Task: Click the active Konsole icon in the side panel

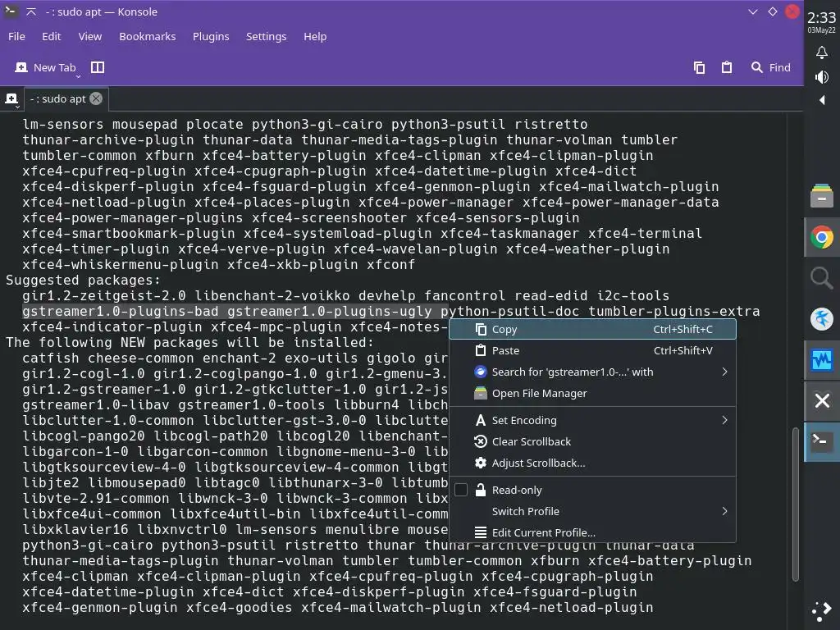Action: tap(822, 442)
